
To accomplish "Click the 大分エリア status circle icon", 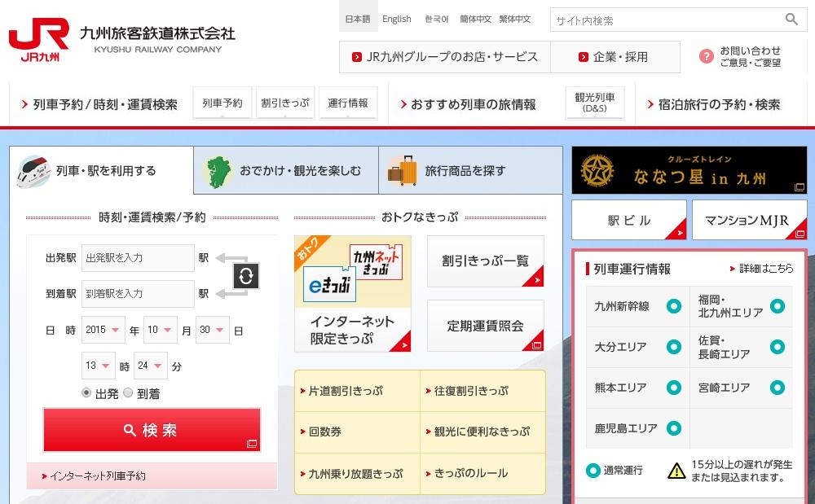I will pyautogui.click(x=674, y=347).
